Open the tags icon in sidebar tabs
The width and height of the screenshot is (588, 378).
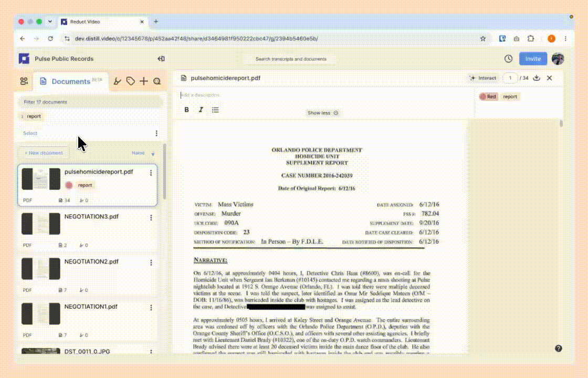point(131,81)
